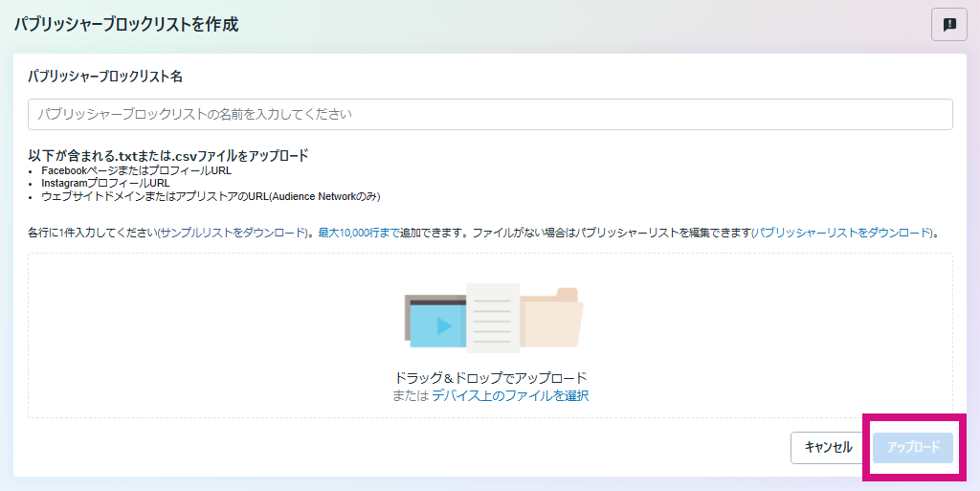Open the 最大10,000行まで link
Image resolution: width=980 pixels, height=491 pixels.
[x=359, y=233]
